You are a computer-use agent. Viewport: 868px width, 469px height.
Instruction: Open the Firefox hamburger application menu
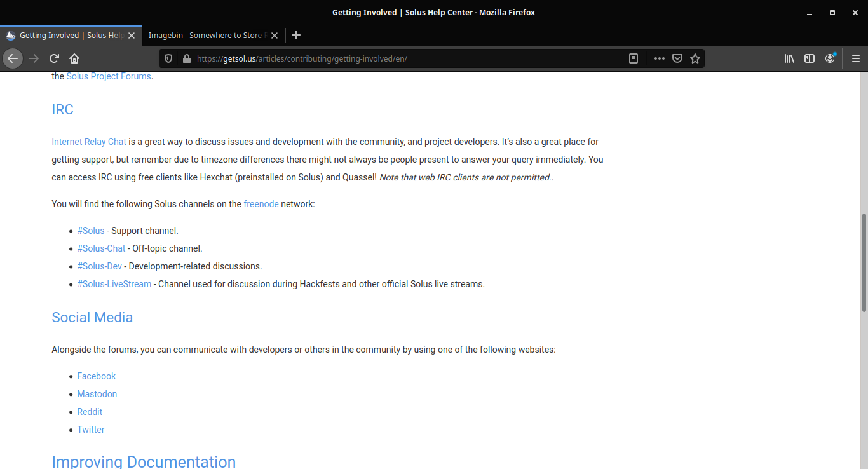click(855, 58)
